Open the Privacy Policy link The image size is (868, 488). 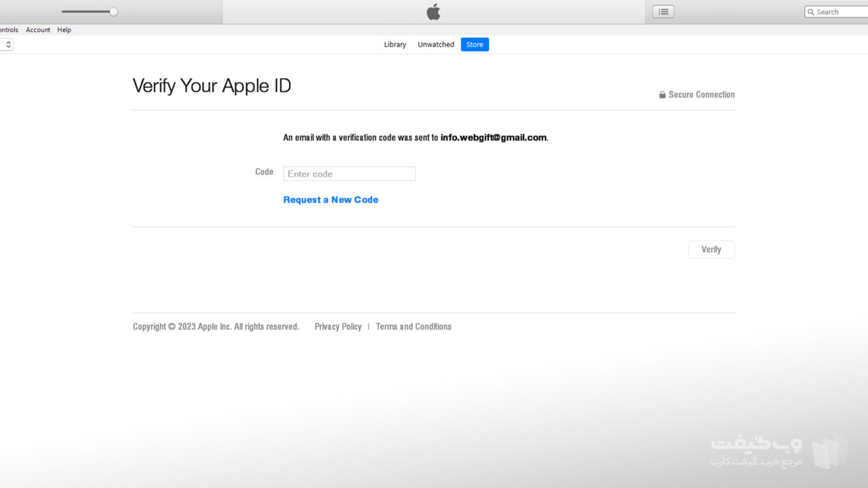pyautogui.click(x=338, y=327)
